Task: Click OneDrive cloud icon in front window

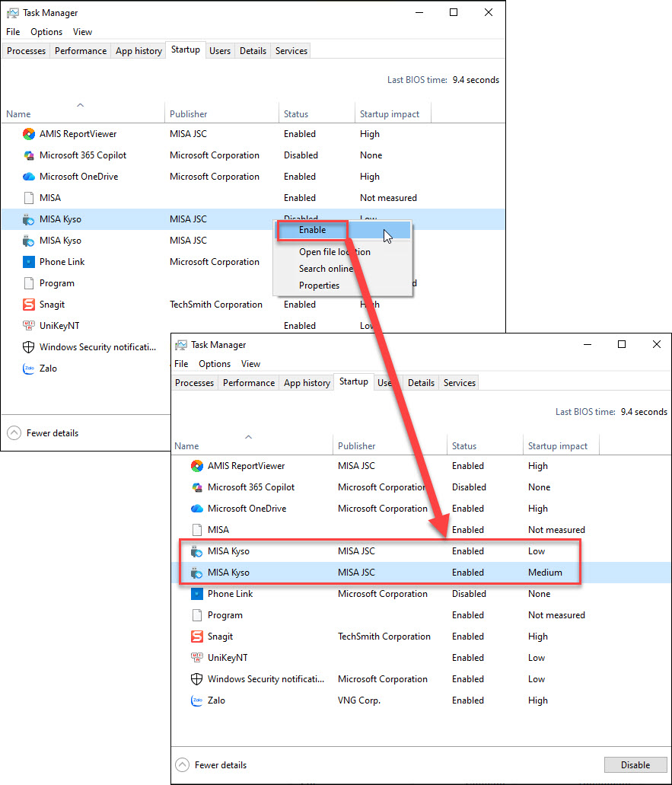Action: (x=196, y=508)
